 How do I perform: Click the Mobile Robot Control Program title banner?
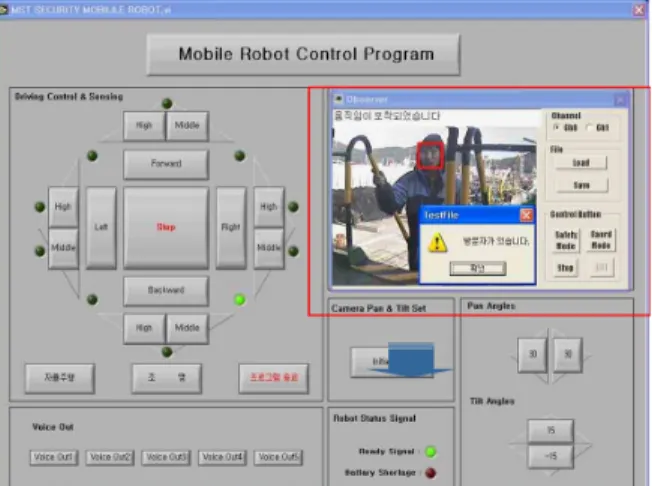(304, 54)
